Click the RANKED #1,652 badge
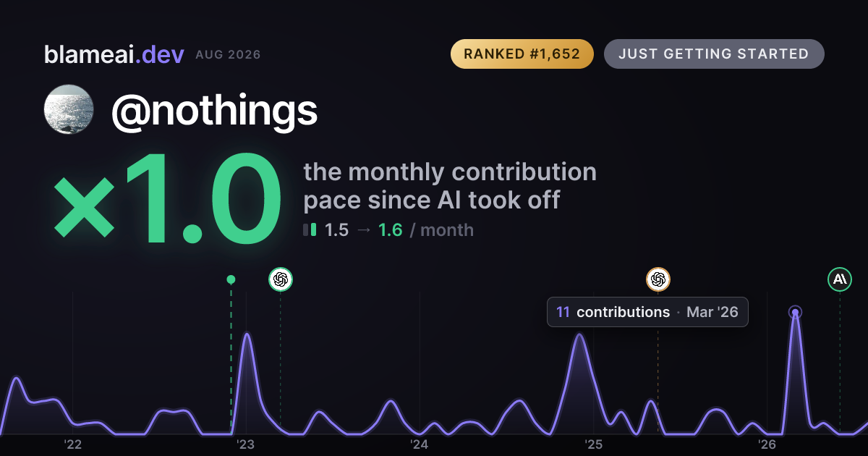The width and height of the screenshot is (868, 456). pyautogui.click(x=522, y=54)
